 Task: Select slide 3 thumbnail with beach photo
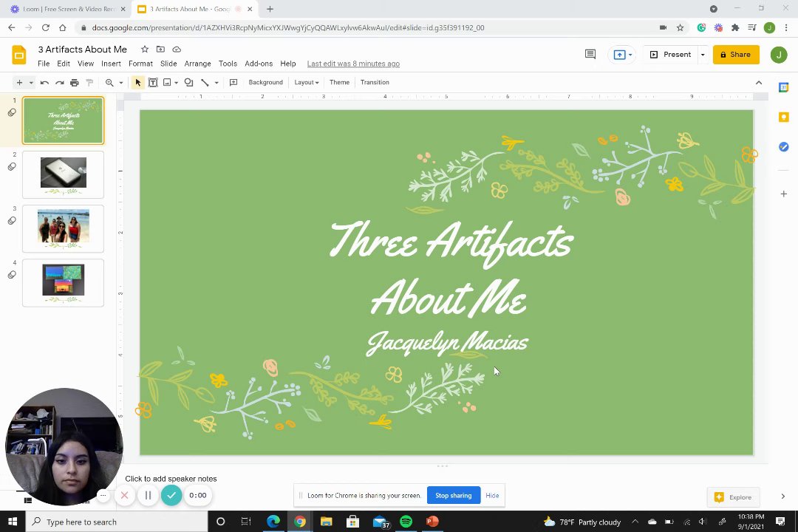tap(64, 228)
